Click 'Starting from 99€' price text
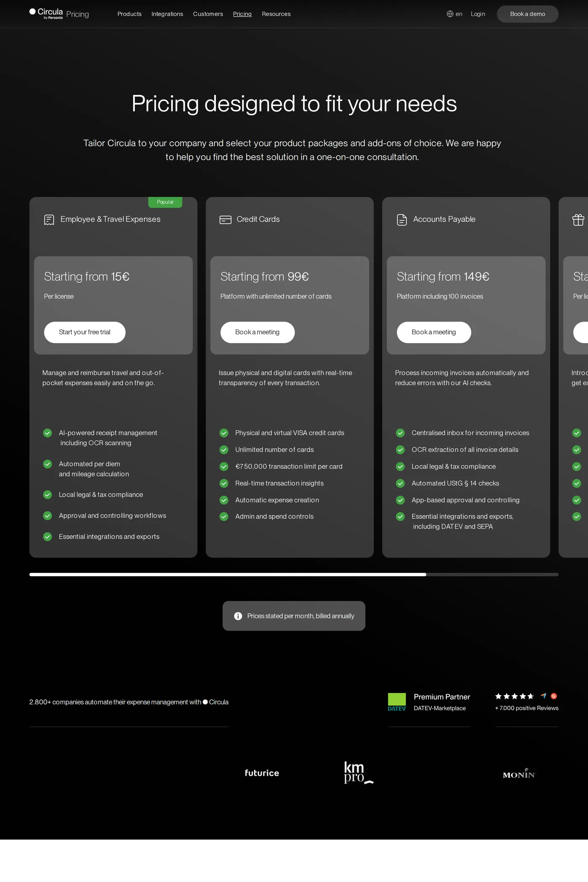The image size is (588, 882). tap(265, 277)
